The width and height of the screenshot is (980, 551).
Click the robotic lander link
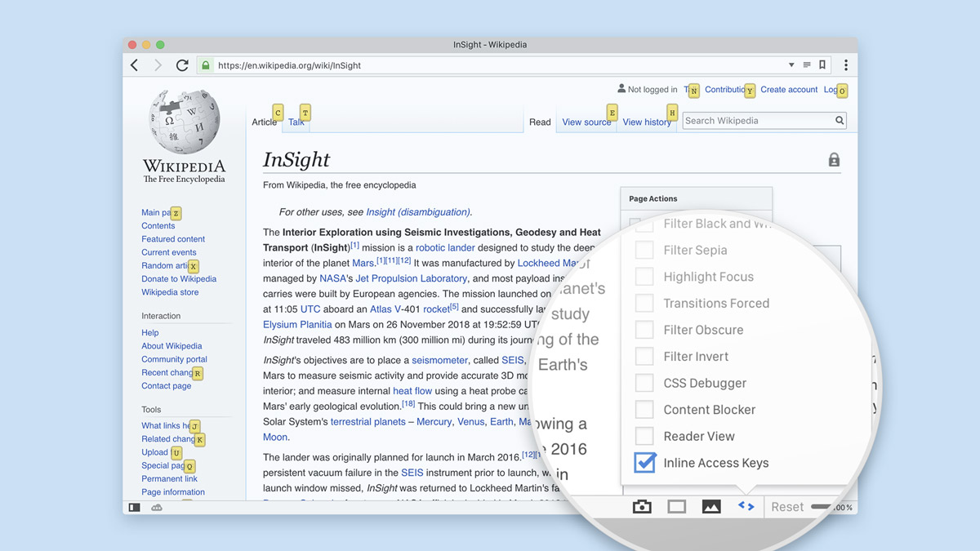(x=445, y=247)
